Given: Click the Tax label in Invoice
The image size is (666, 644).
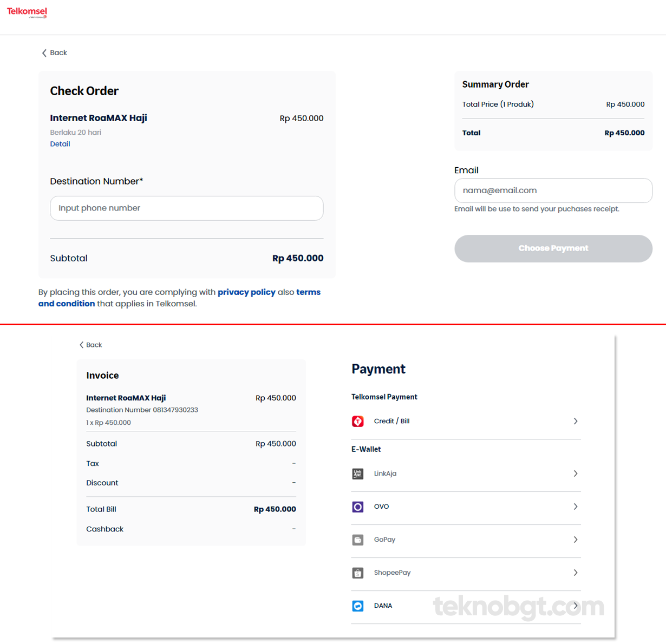Looking at the screenshot, I should tap(93, 464).
